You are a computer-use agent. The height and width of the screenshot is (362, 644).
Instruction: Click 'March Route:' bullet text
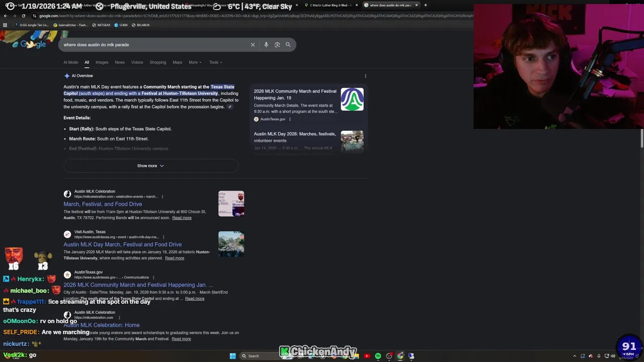(82, 139)
